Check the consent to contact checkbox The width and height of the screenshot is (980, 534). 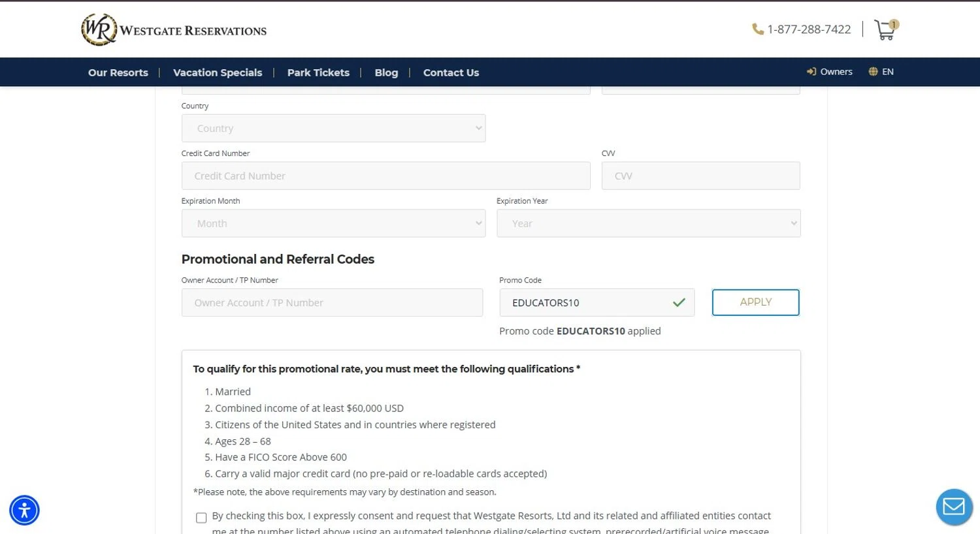pos(201,518)
